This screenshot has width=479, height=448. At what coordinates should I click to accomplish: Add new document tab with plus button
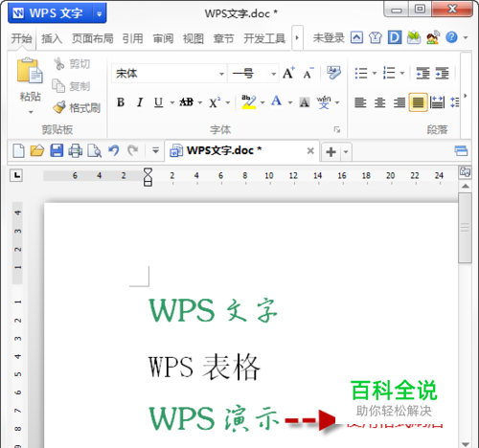pyautogui.click(x=331, y=152)
